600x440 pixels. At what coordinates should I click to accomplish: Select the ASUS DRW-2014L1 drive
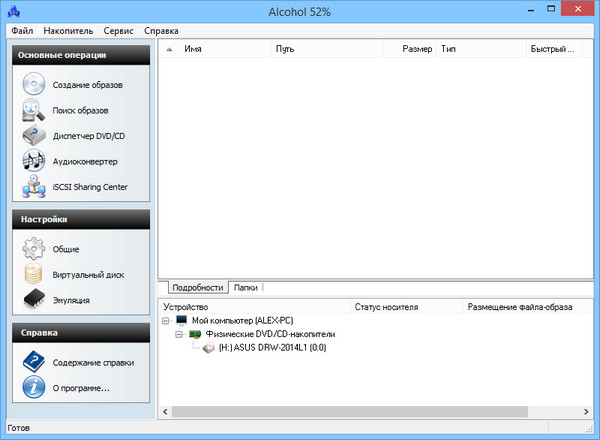click(x=272, y=348)
